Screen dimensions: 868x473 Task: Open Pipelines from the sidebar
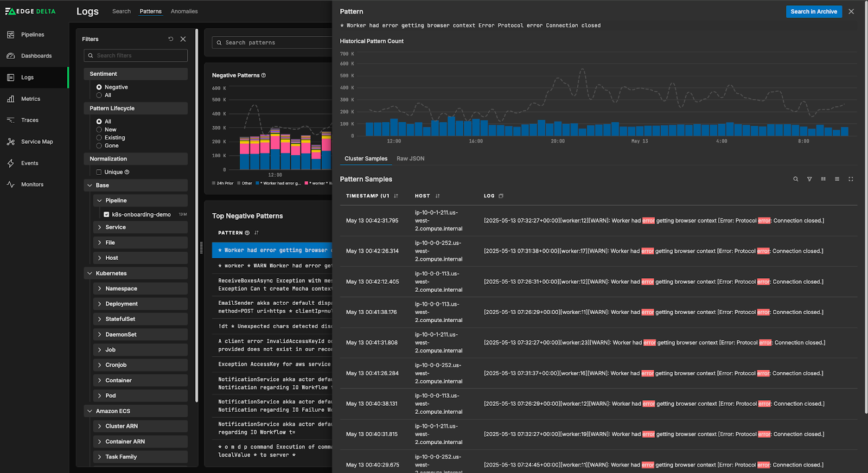point(32,35)
